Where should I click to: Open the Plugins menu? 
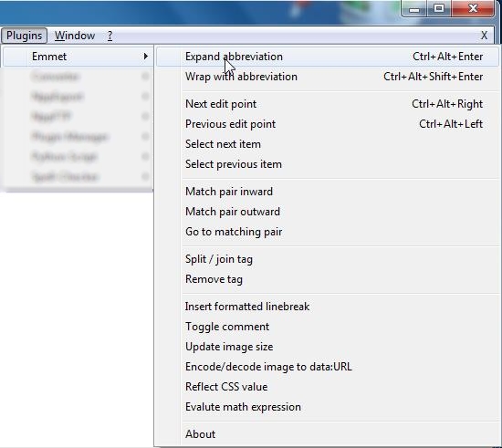24,36
